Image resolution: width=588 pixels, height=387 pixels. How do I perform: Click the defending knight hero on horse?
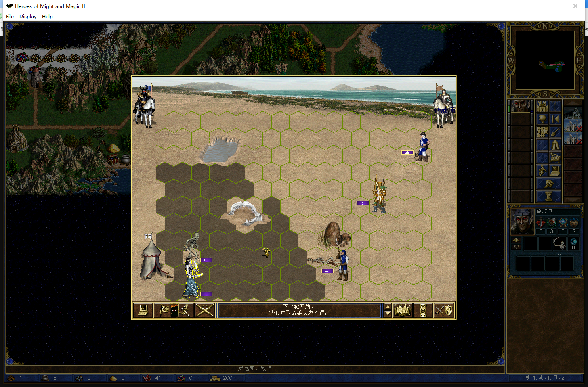(x=443, y=106)
